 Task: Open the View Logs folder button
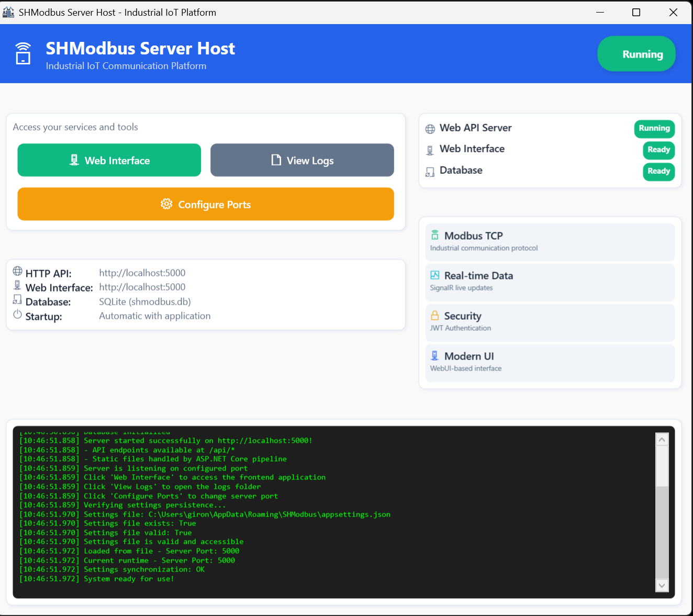click(x=302, y=160)
